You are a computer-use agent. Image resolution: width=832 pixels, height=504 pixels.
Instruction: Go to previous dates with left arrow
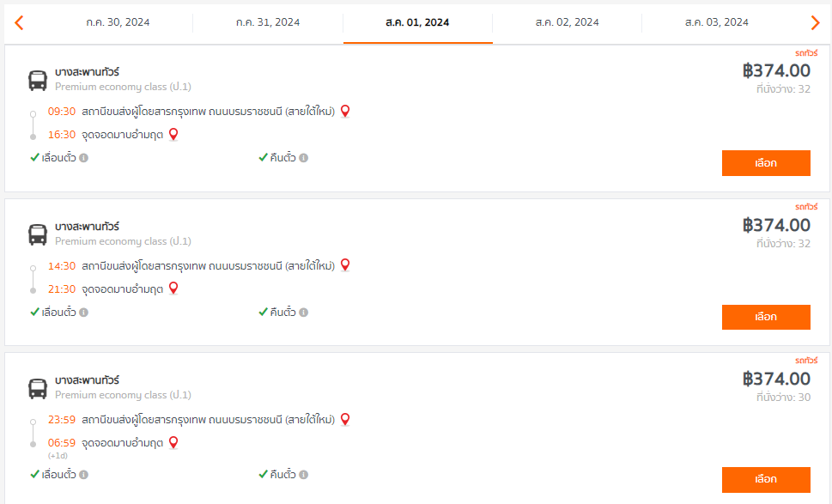tap(19, 23)
